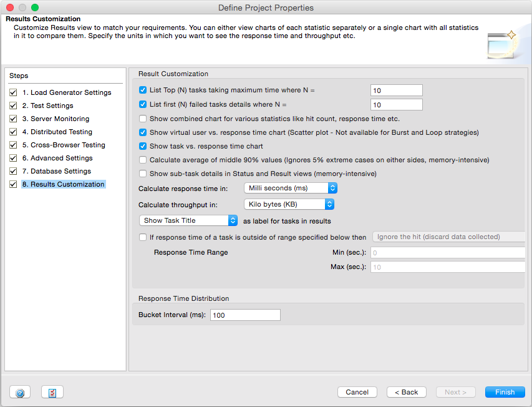Close the Define Project Properties window

tap(10, 7)
